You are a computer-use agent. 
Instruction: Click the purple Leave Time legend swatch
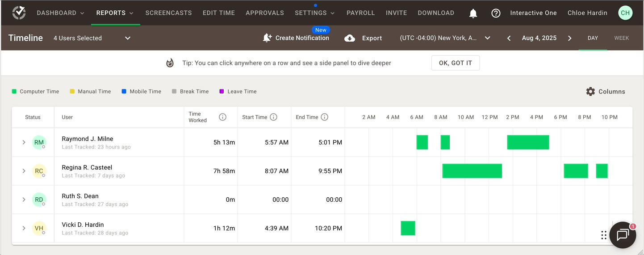[x=222, y=91]
